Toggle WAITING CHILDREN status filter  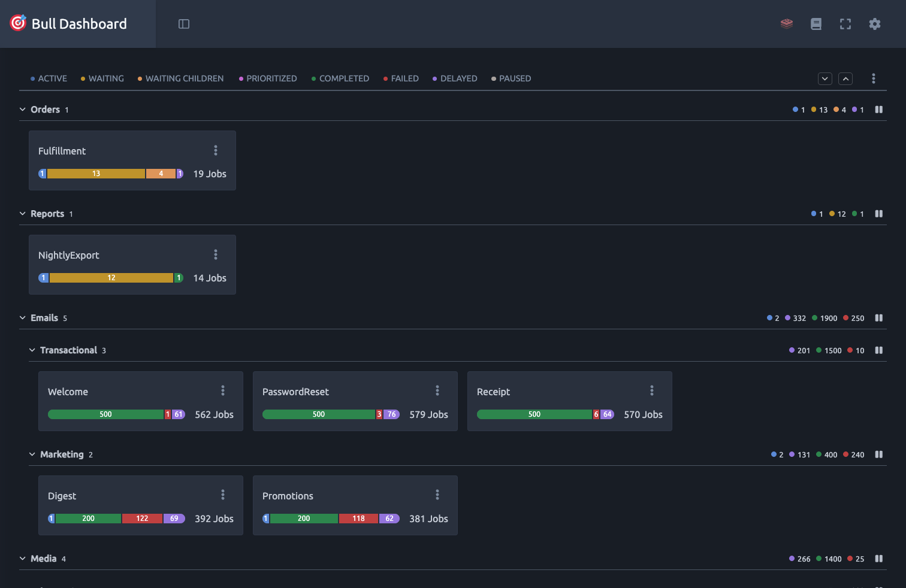(181, 78)
